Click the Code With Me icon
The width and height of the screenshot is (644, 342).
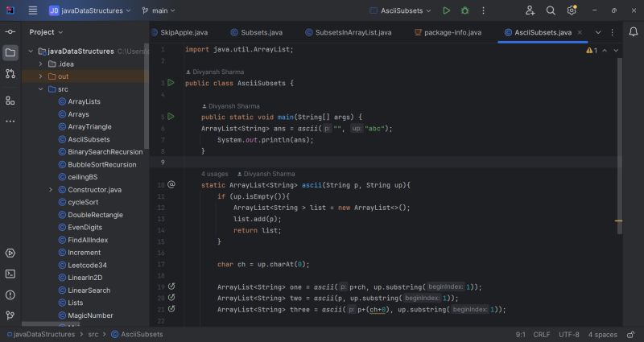point(530,10)
